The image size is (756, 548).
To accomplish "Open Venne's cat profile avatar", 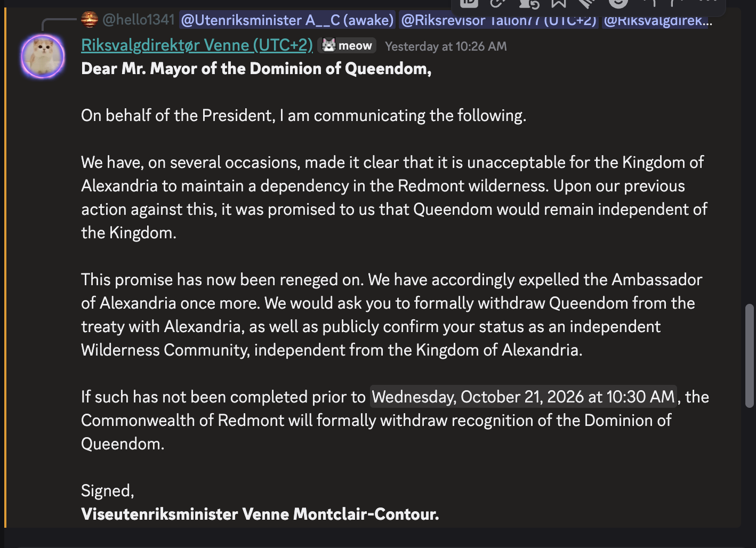I will 43,57.
